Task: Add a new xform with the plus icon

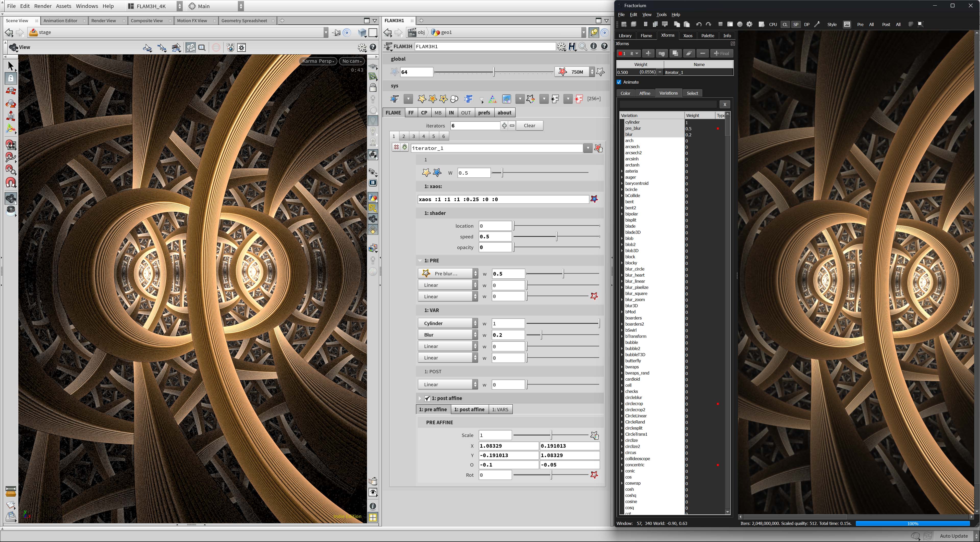Action: point(649,53)
